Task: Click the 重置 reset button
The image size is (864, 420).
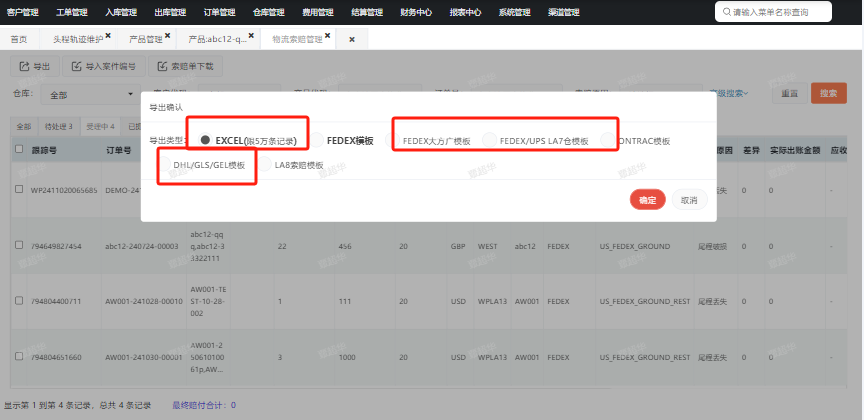Action: (790, 93)
